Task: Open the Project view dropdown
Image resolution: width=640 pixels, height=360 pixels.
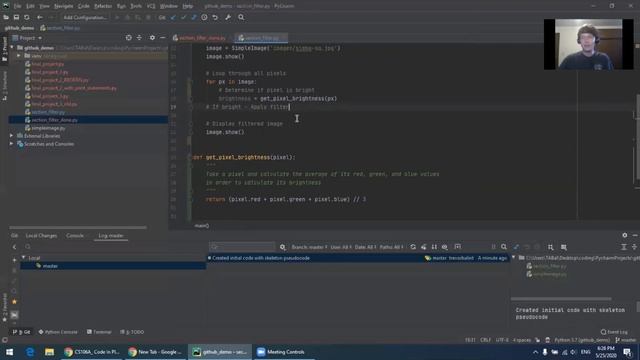Action: pos(27,38)
